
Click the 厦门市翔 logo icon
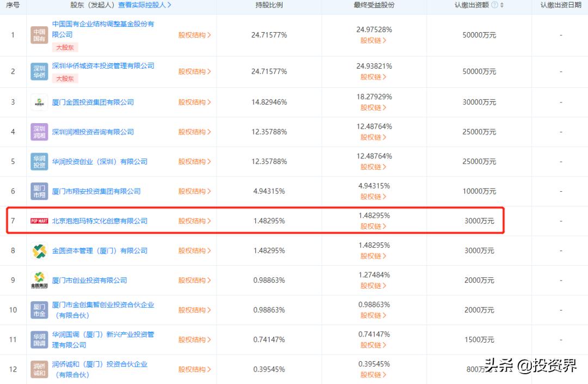point(39,191)
